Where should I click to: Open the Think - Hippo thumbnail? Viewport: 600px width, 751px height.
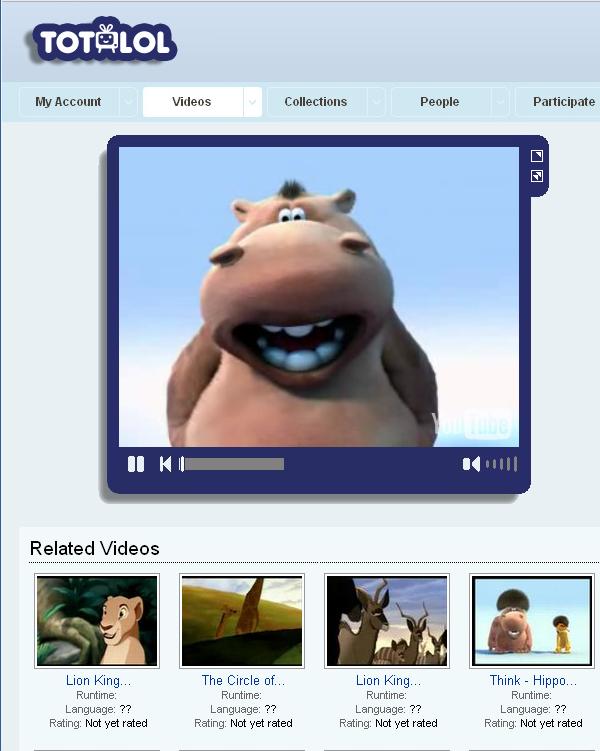532,621
